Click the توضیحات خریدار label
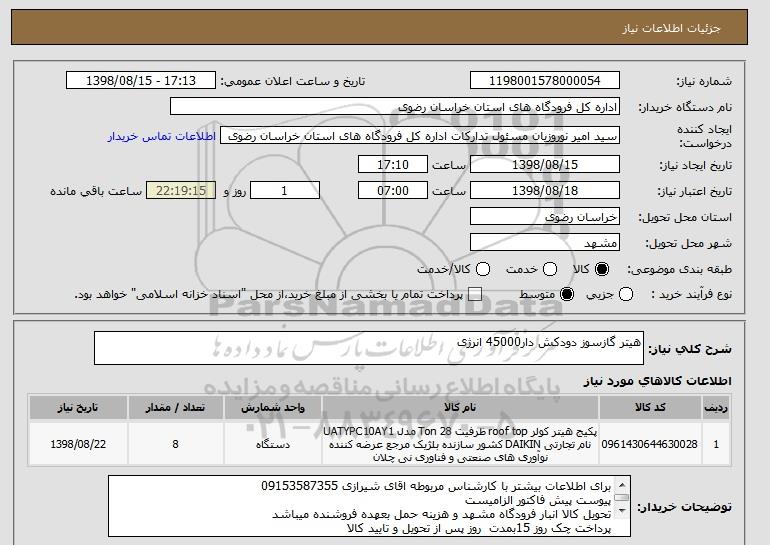 tap(685, 507)
